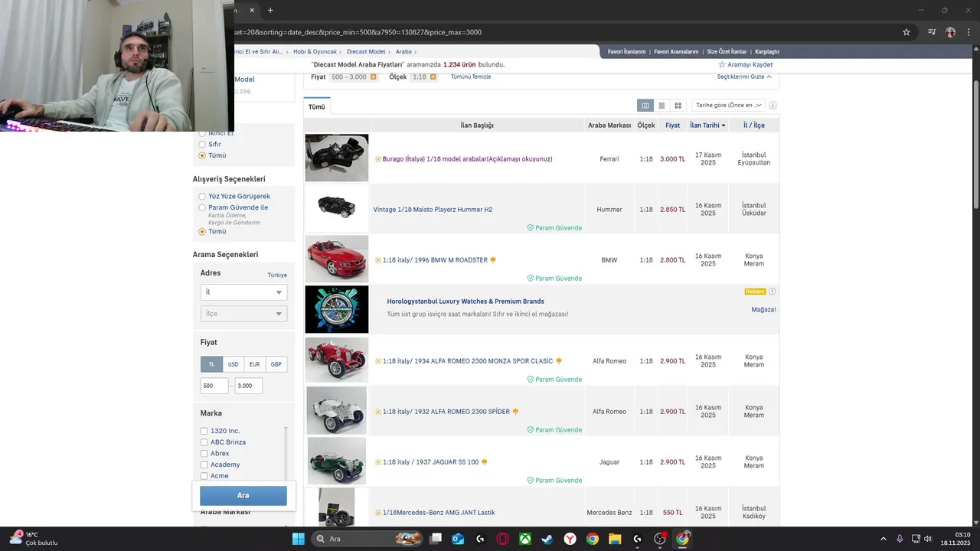Select the table (column) view icon
The height and width of the screenshot is (551, 980).
pos(645,106)
